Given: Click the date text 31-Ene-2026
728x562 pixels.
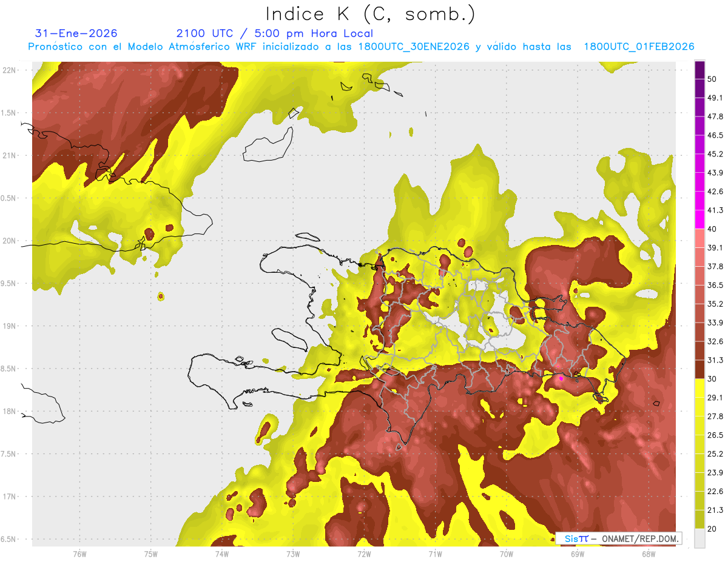Looking at the screenshot, I should pos(76,33).
